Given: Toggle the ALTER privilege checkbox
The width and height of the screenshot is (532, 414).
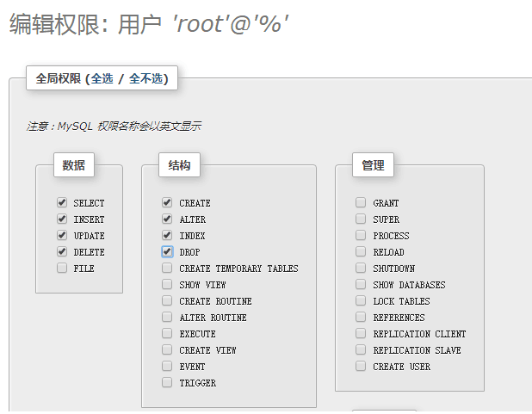Looking at the screenshot, I should (x=167, y=219).
